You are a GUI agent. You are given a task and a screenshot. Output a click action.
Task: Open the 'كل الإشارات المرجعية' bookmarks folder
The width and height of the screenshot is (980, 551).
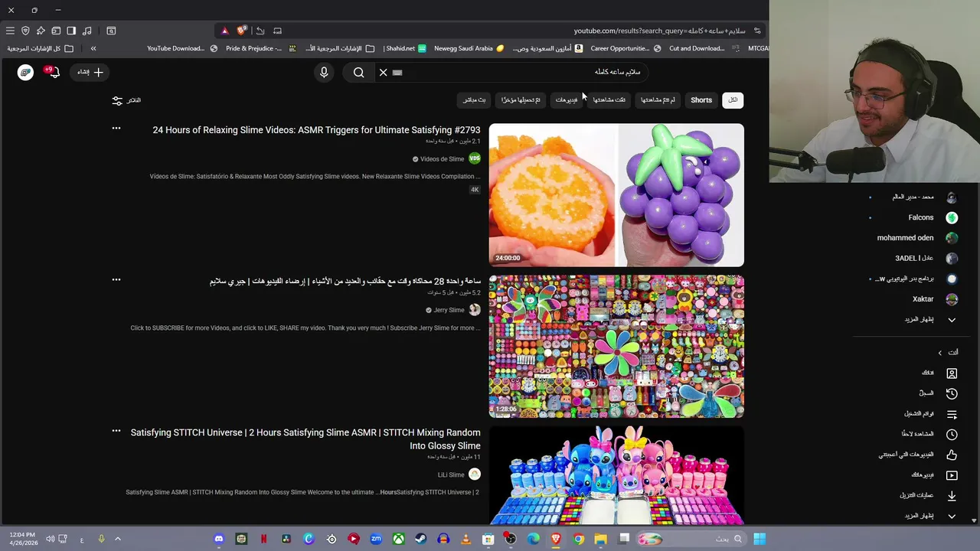point(41,48)
